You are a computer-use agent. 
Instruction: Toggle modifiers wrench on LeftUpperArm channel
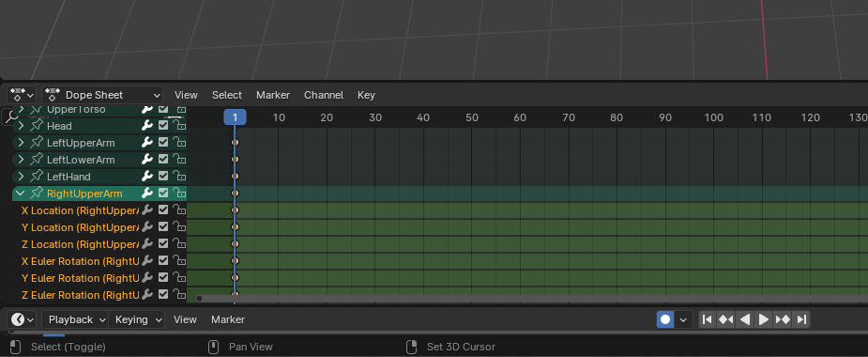coord(146,143)
